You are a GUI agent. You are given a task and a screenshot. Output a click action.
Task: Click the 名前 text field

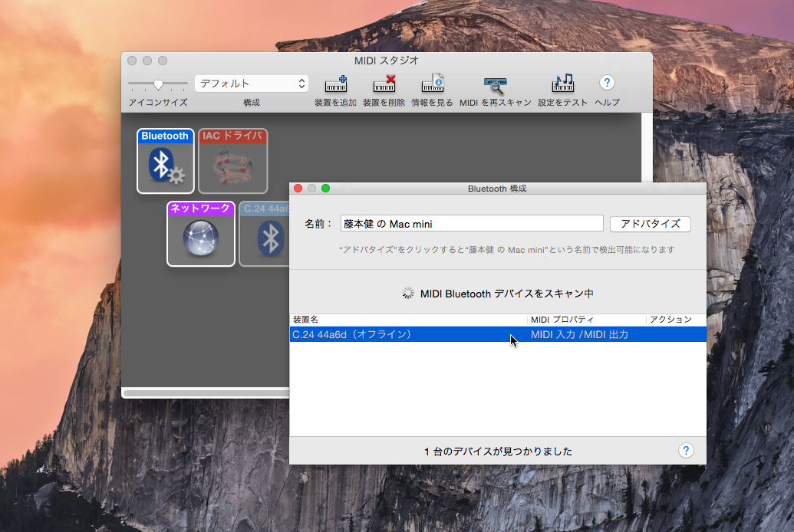[472, 223]
